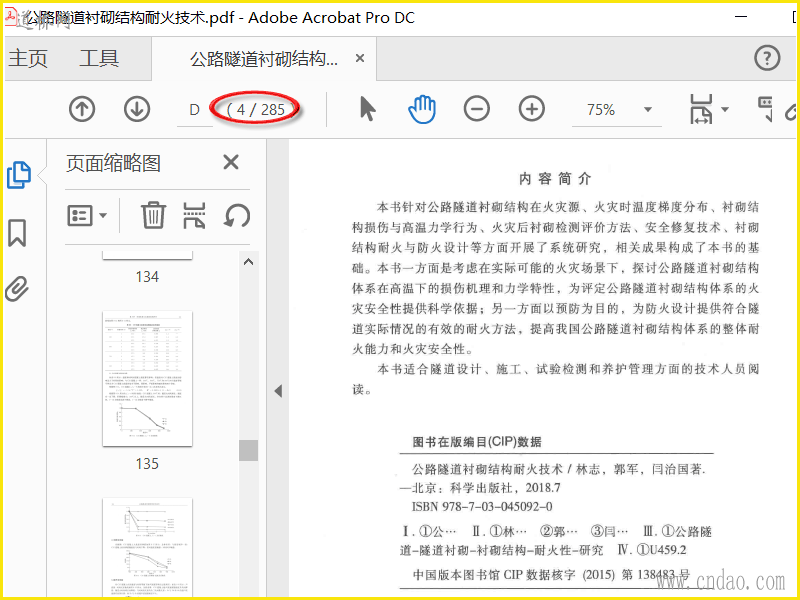Go to previous page with up arrow

(82, 109)
